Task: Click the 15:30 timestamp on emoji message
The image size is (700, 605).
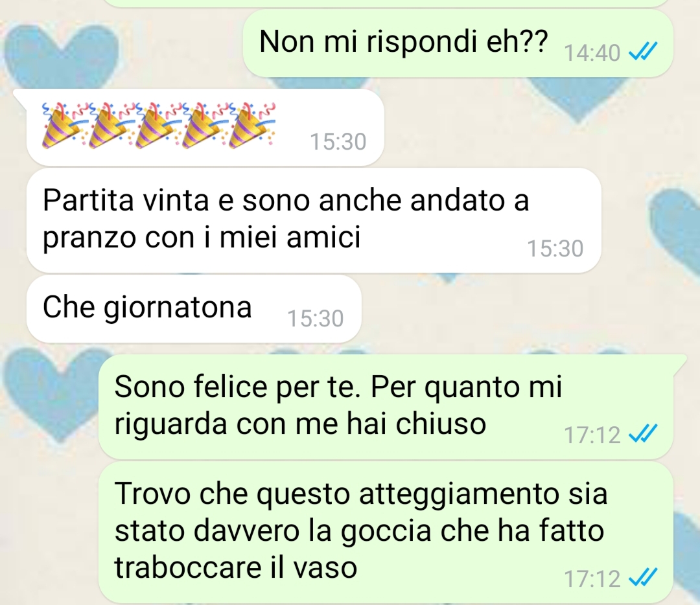Action: [x=338, y=142]
